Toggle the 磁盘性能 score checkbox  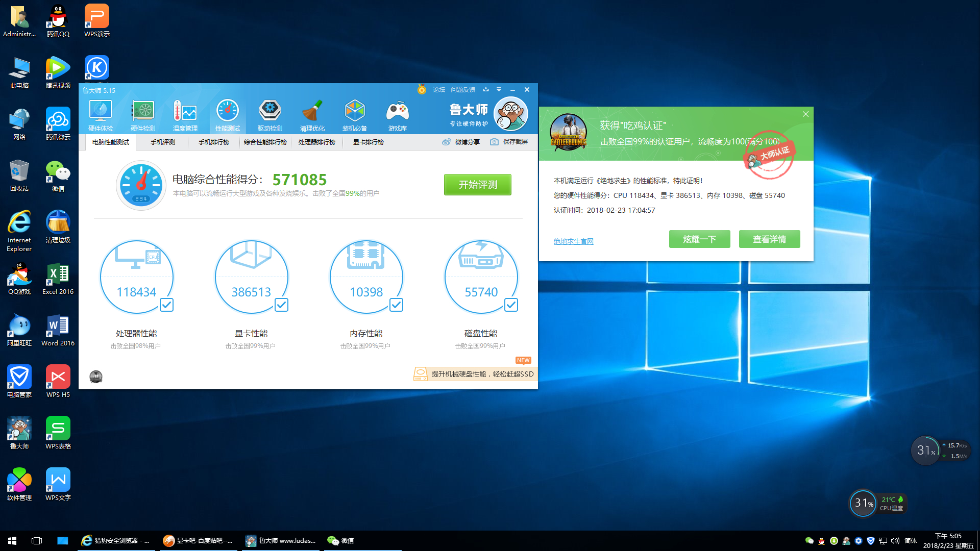(511, 305)
